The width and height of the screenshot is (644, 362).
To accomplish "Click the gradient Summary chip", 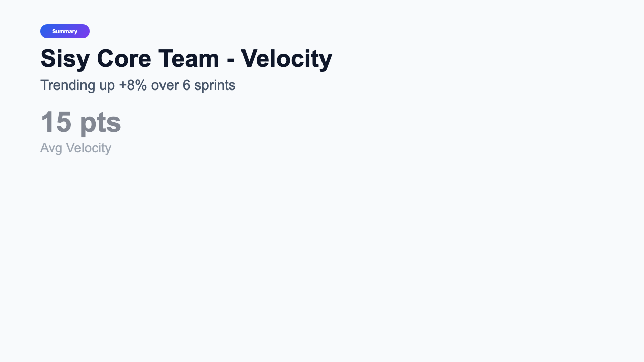I will point(65,31).
